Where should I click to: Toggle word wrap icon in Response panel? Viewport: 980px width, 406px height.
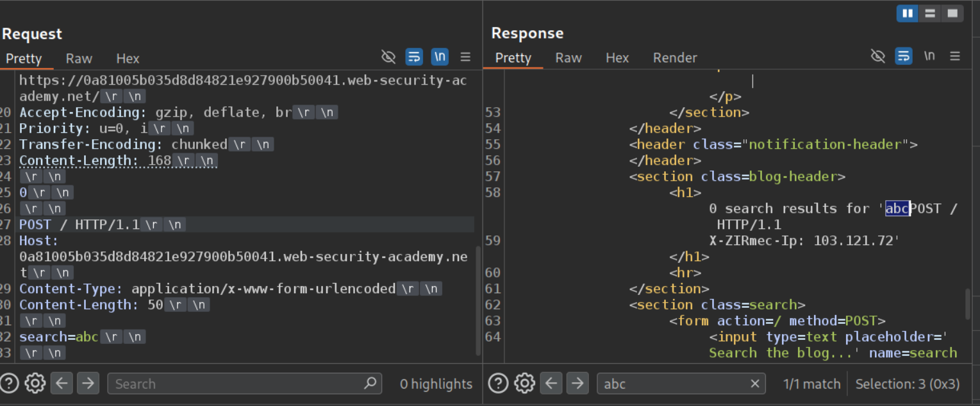pos(904,56)
